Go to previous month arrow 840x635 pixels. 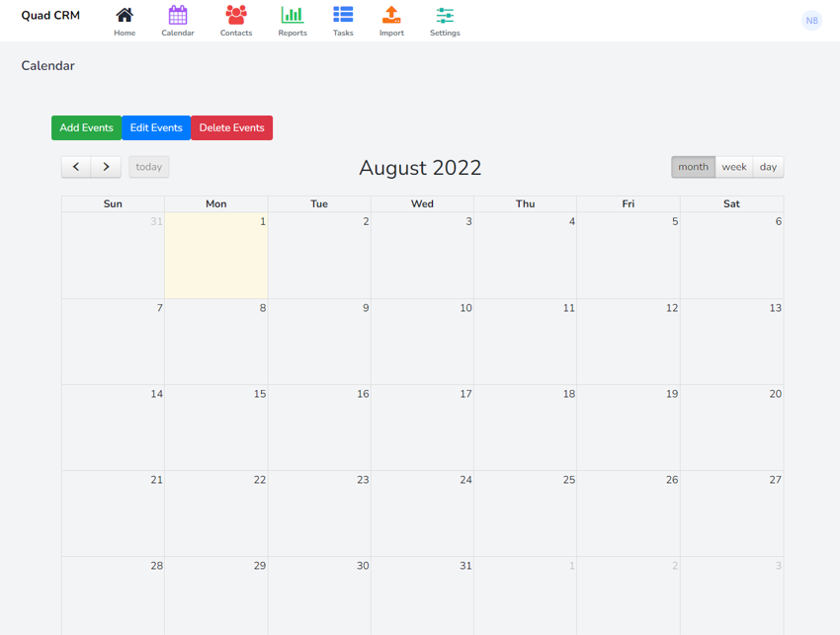[x=76, y=167]
